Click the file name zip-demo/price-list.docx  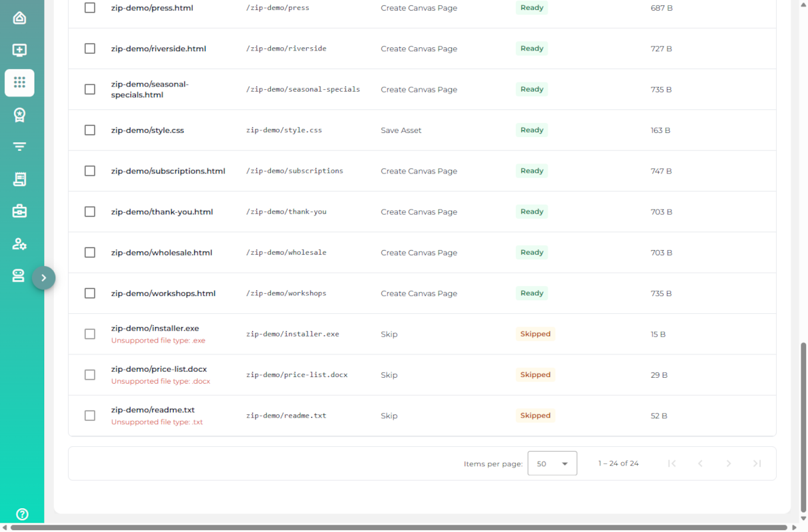tap(159, 369)
